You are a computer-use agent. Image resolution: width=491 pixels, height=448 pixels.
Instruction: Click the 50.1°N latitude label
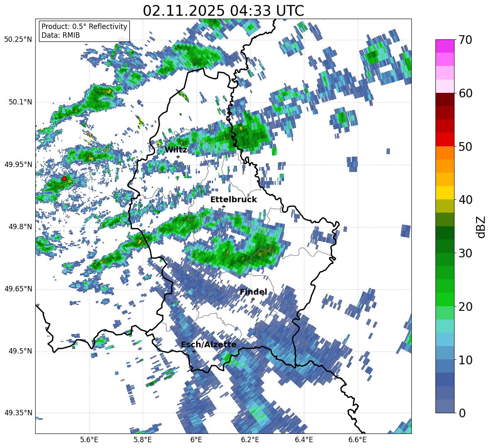tap(21, 102)
